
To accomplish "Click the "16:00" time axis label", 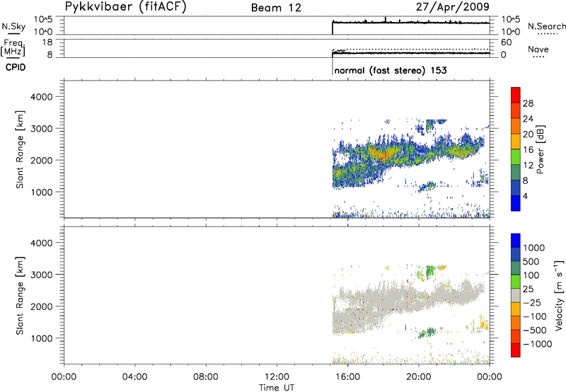I will [347, 377].
